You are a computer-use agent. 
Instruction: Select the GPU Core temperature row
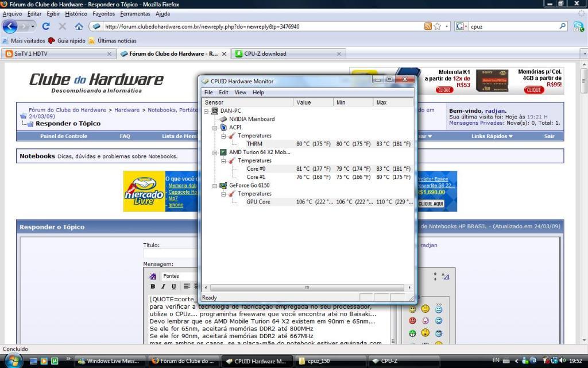point(308,202)
